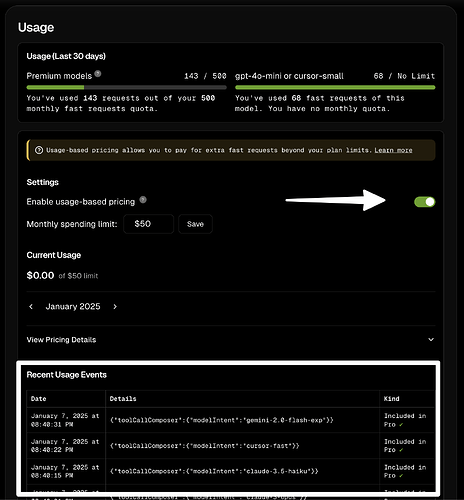The width and height of the screenshot is (464, 500).
Task: Click the Save button for spending limit
Action: pyautogui.click(x=195, y=224)
